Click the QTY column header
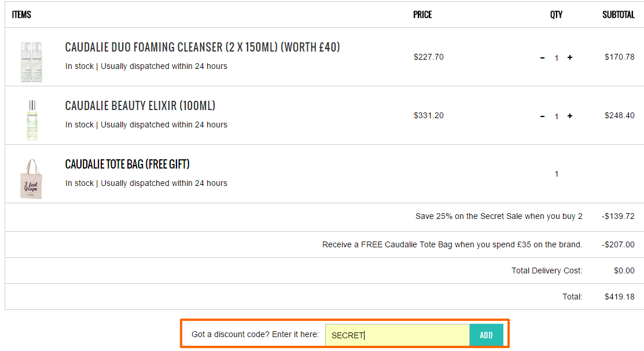This screenshot has width=644, height=351. pos(556,15)
